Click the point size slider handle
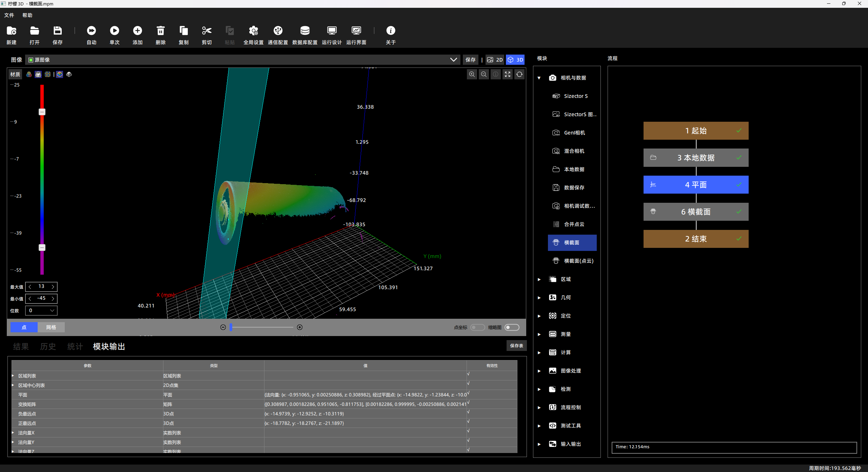This screenshot has width=868, height=472. coord(231,327)
